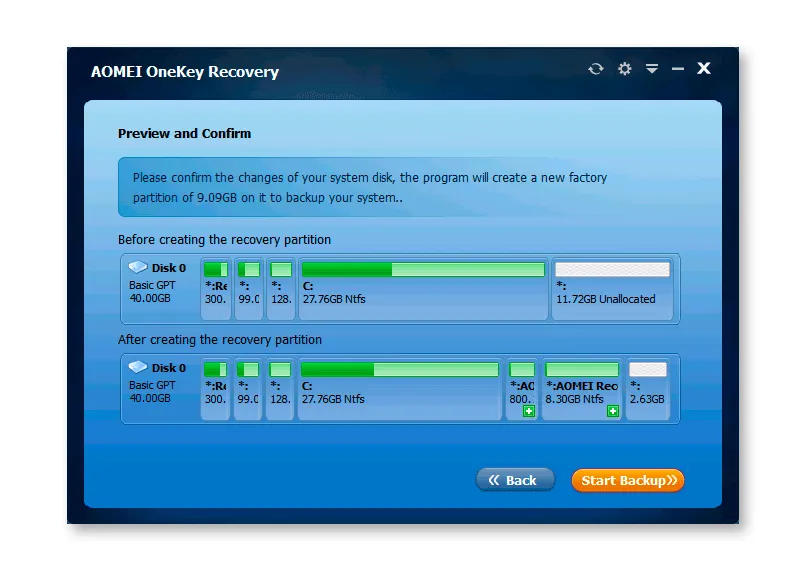Select the Disk 0 icon in Before section
806x572 pixels.
pyautogui.click(x=138, y=267)
